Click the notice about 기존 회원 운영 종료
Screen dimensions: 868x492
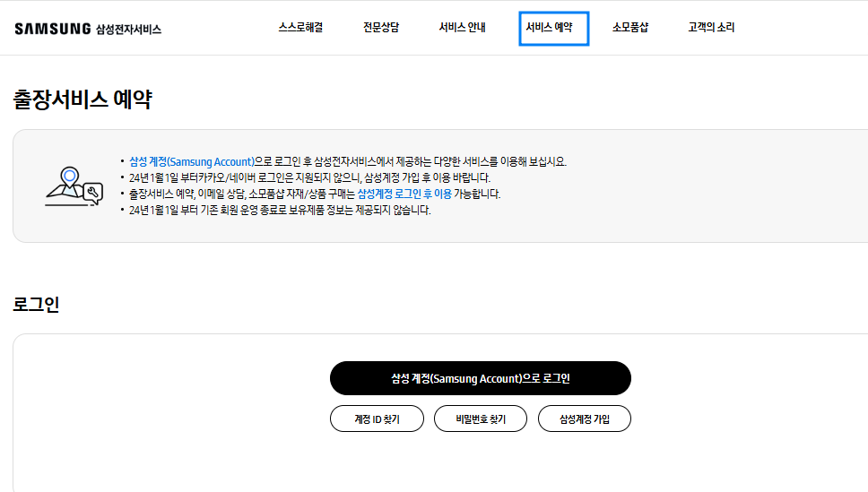point(280,211)
